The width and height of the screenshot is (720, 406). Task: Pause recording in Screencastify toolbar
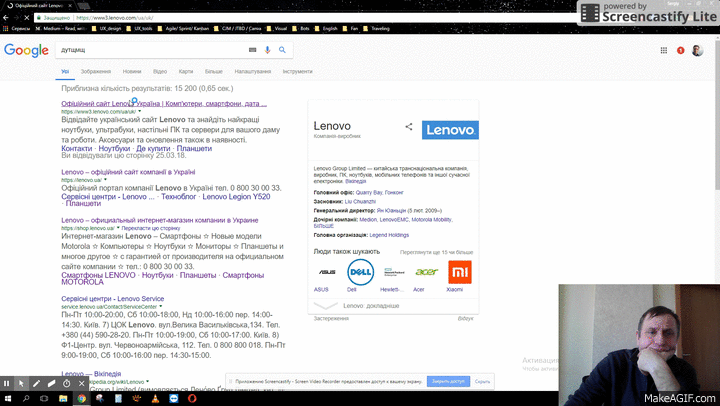tap(7, 383)
